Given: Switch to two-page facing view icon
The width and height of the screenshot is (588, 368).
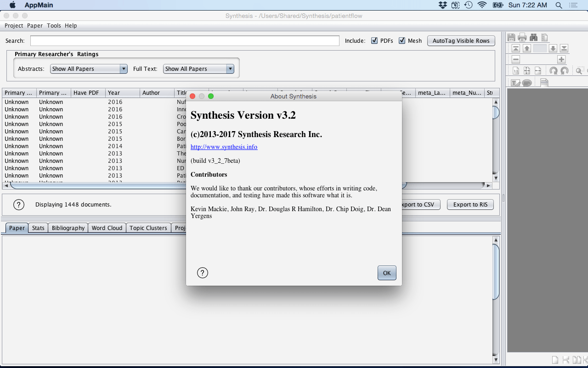Looking at the screenshot, I should pos(577,360).
